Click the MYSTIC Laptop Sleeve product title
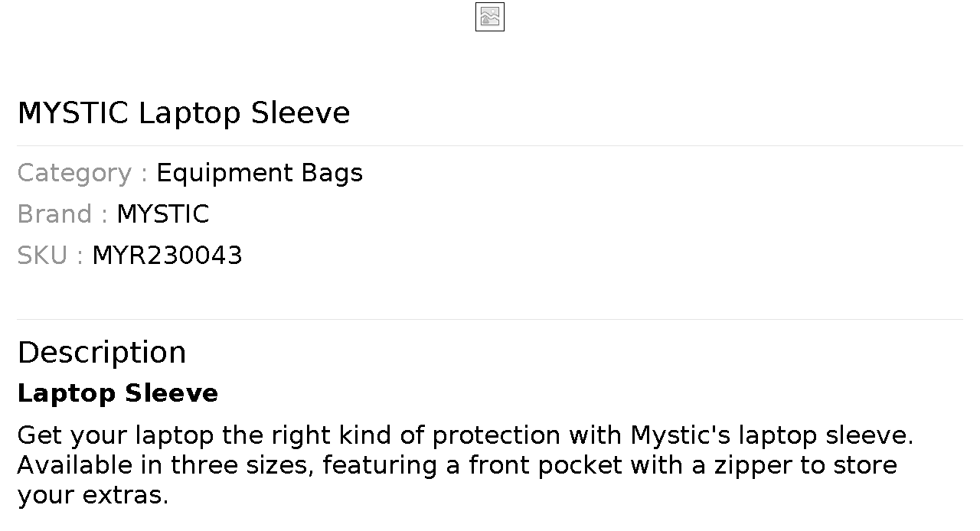 (x=184, y=113)
